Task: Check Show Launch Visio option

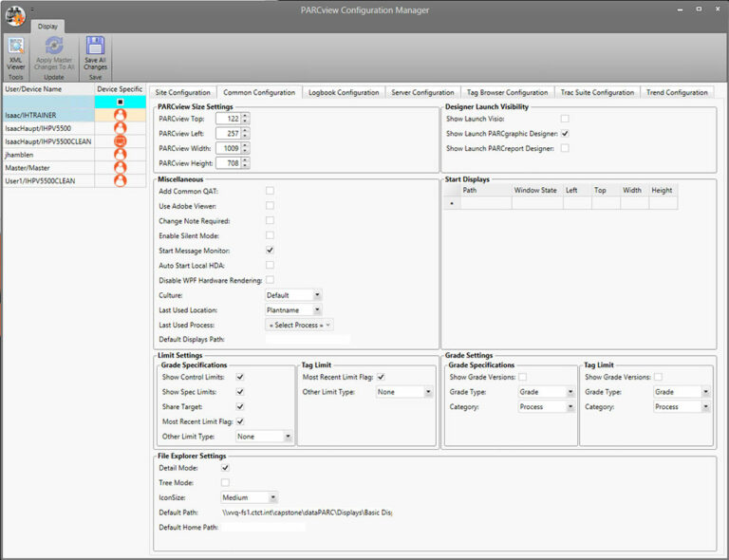Action: pos(565,119)
